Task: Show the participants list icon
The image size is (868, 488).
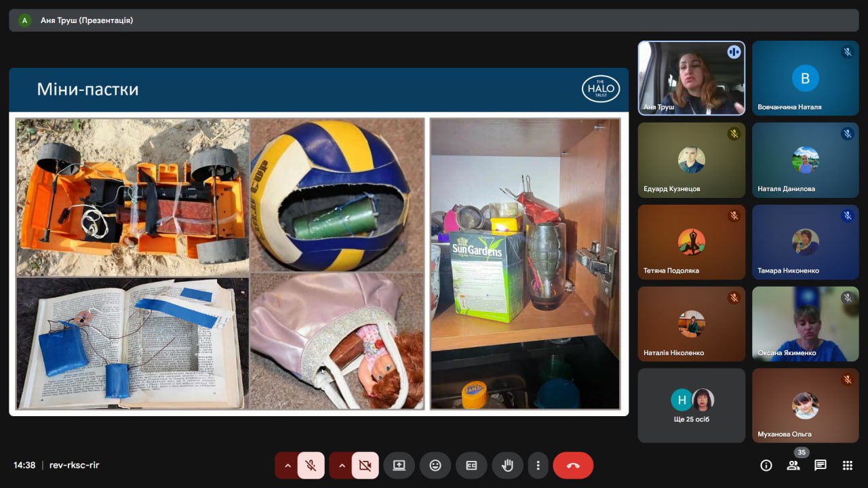Action: [793, 465]
